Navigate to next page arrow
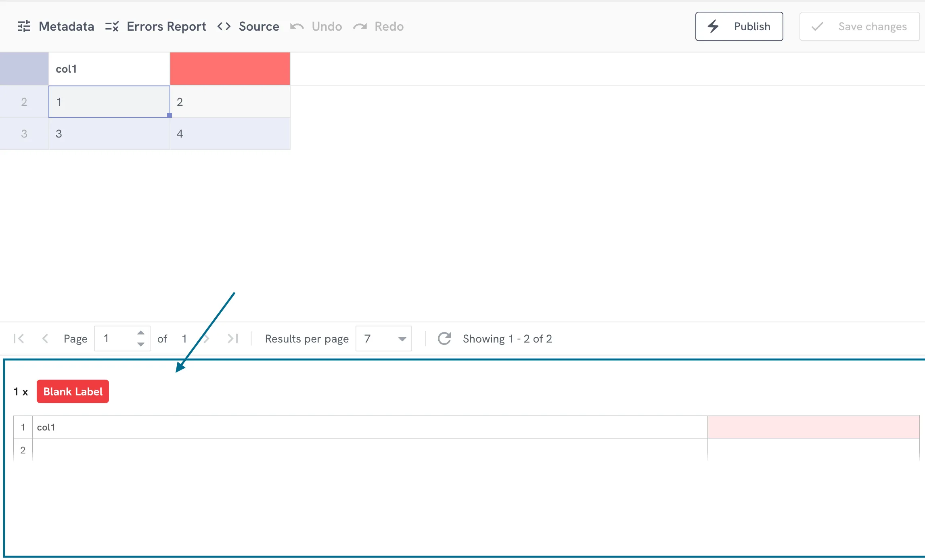The height and width of the screenshot is (560, 925). click(x=206, y=338)
